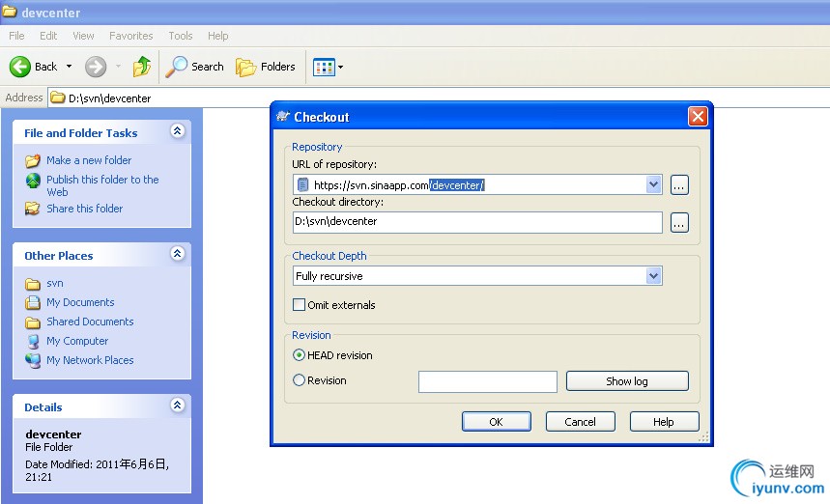Screen dimensions: 830x504
Task: Collapse the Other Places panel
Action: click(178, 253)
